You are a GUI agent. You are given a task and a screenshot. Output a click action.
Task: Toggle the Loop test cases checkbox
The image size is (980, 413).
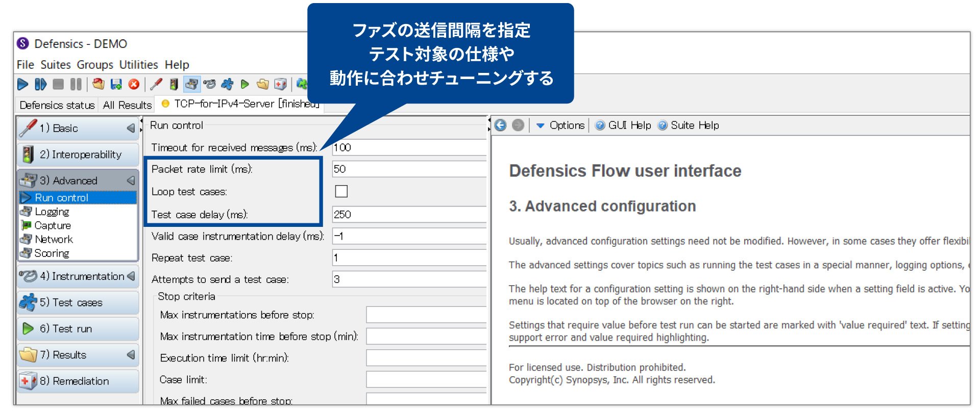341,191
